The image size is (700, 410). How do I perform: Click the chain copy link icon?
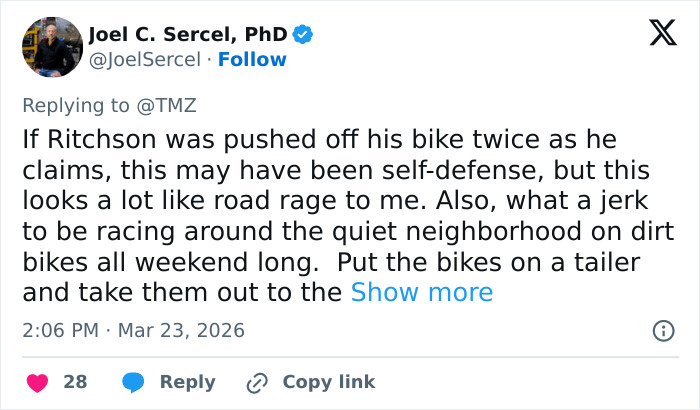(258, 382)
